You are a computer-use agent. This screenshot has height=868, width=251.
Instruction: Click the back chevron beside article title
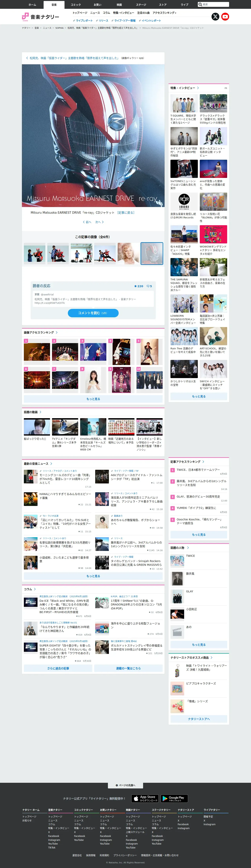[x=27, y=58]
